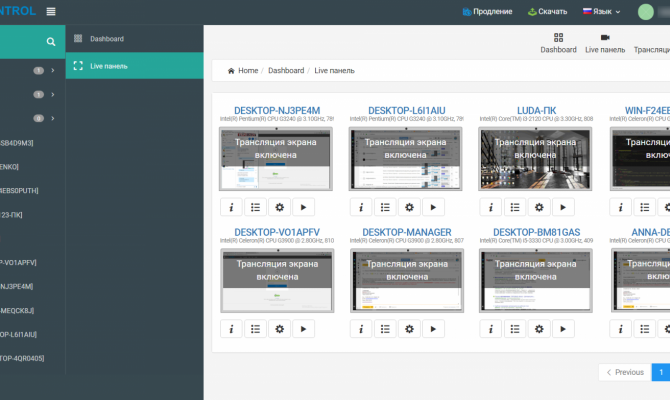
Task: Click the green user avatar
Action: click(646, 12)
